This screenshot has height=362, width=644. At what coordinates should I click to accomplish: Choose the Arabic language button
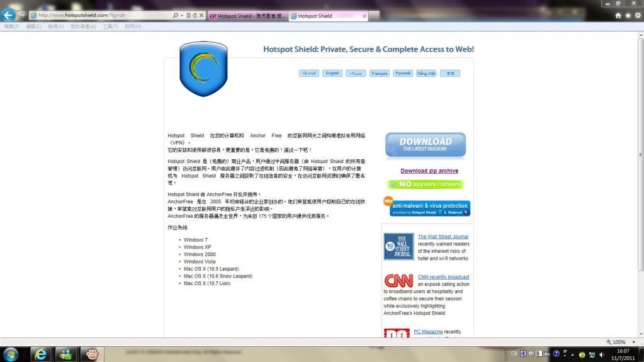coord(309,73)
